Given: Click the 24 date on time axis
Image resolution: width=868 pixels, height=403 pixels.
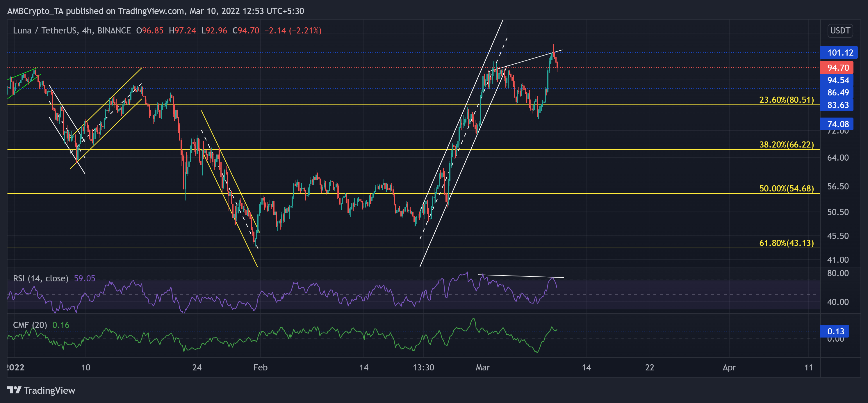Looking at the screenshot, I should [x=197, y=368].
